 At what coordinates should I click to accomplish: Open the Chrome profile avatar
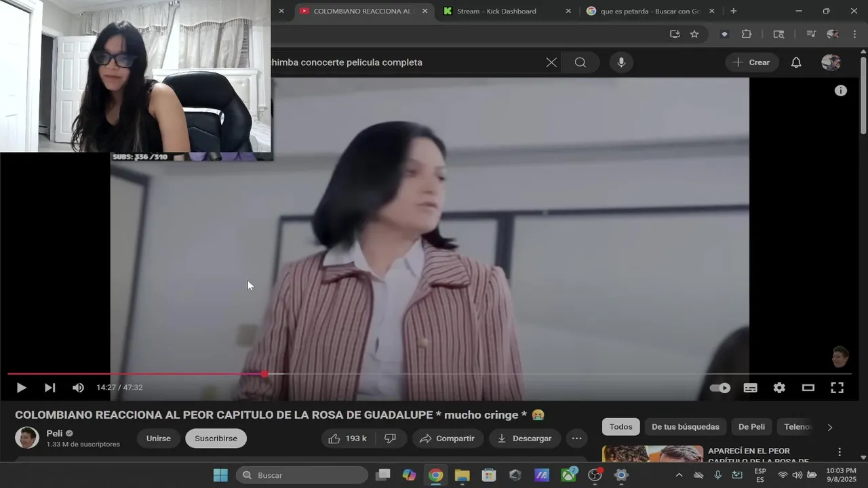[833, 34]
